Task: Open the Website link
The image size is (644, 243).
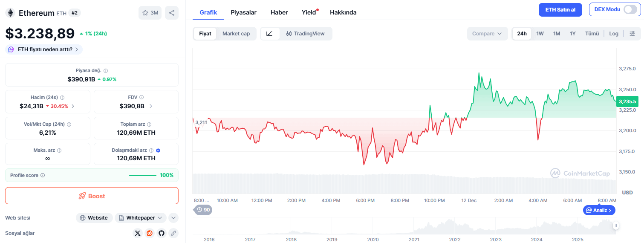Action: pyautogui.click(x=94, y=218)
